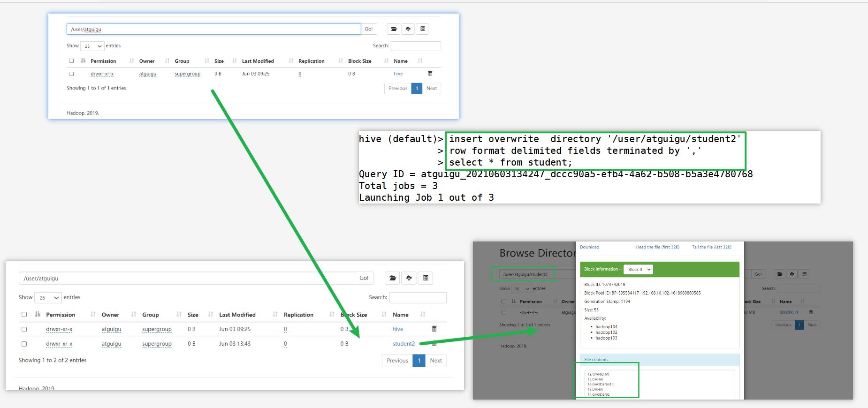
Task: Open the hive link in the two-entry listing
Action: click(x=398, y=329)
